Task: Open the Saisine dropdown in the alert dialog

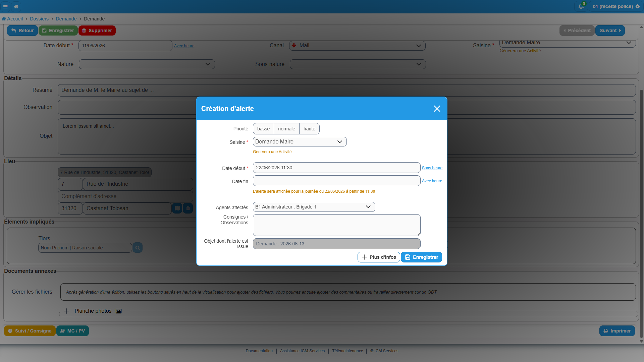Action: click(x=300, y=142)
